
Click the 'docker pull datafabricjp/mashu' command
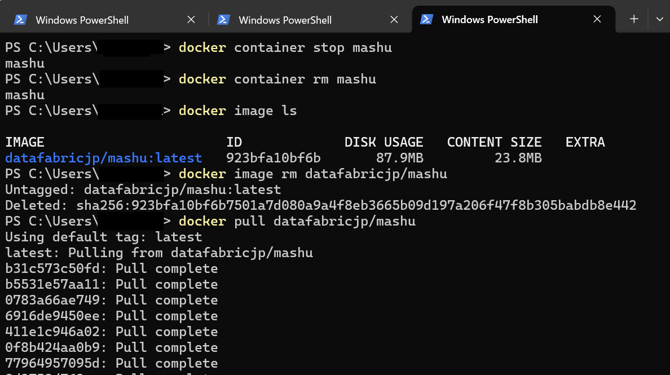(297, 221)
